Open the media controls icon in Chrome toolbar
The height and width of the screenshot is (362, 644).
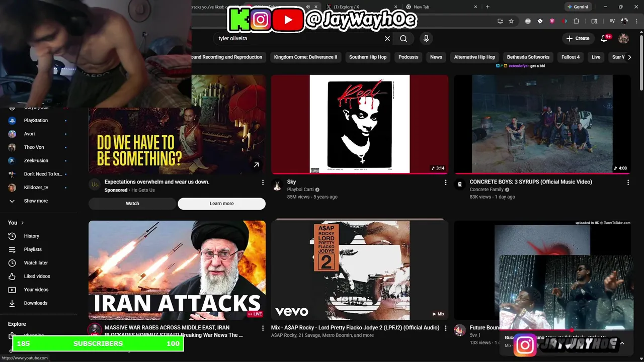coord(612,21)
